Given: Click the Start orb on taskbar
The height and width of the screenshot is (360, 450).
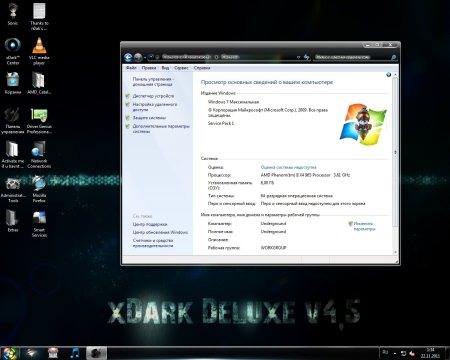Looking at the screenshot, I should (x=9, y=353).
